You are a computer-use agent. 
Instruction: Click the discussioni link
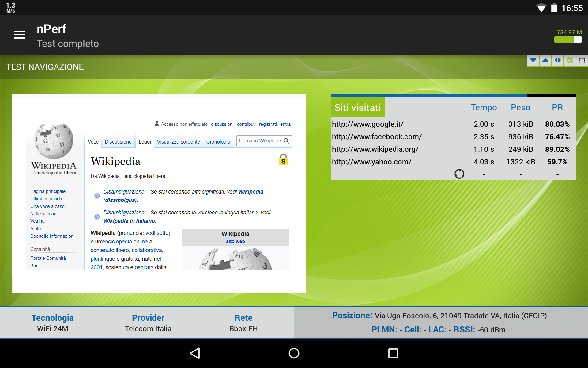pos(222,124)
